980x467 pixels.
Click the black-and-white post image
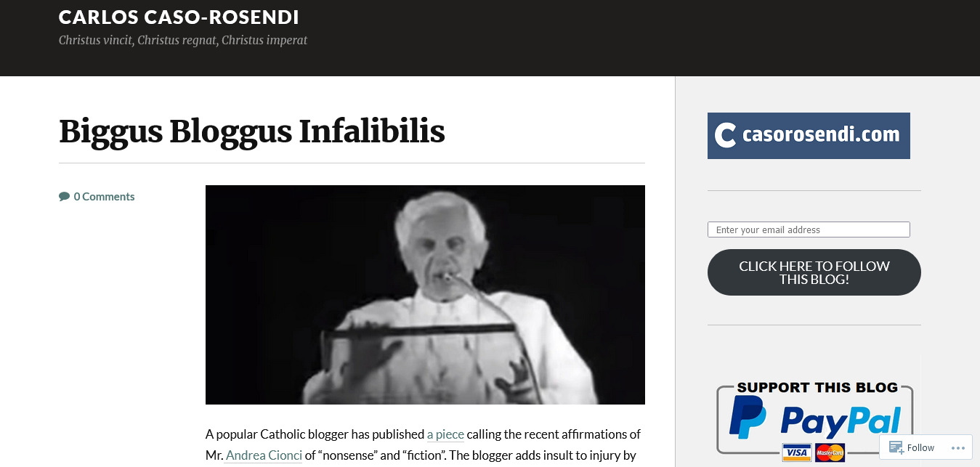click(425, 295)
